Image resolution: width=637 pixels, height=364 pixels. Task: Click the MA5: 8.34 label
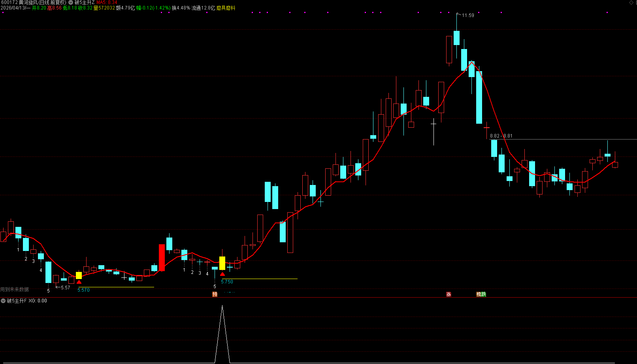click(x=107, y=2)
